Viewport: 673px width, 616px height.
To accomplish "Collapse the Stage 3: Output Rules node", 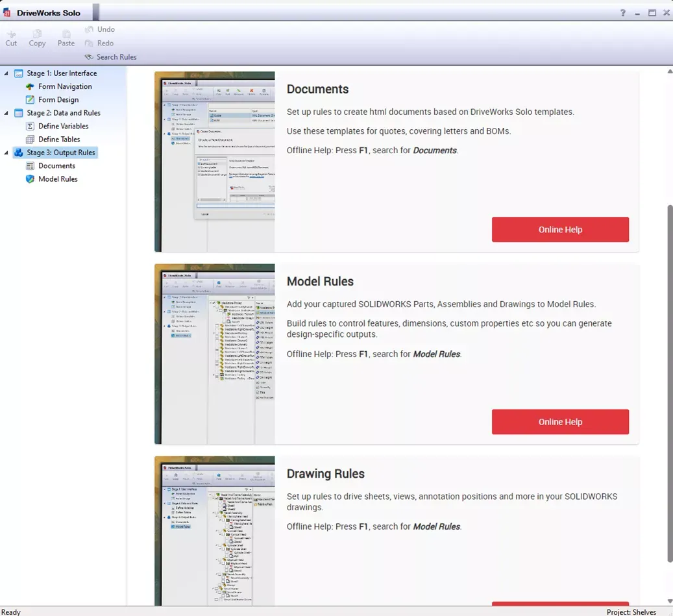I will coord(6,153).
